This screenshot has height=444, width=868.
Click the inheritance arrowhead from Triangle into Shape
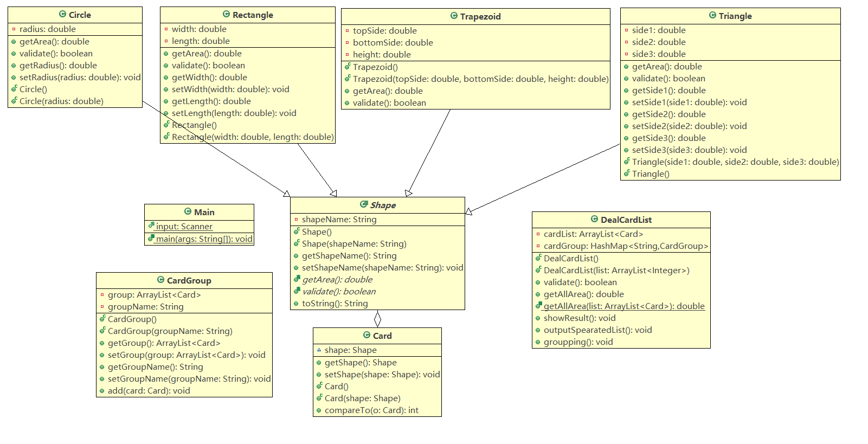(469, 211)
